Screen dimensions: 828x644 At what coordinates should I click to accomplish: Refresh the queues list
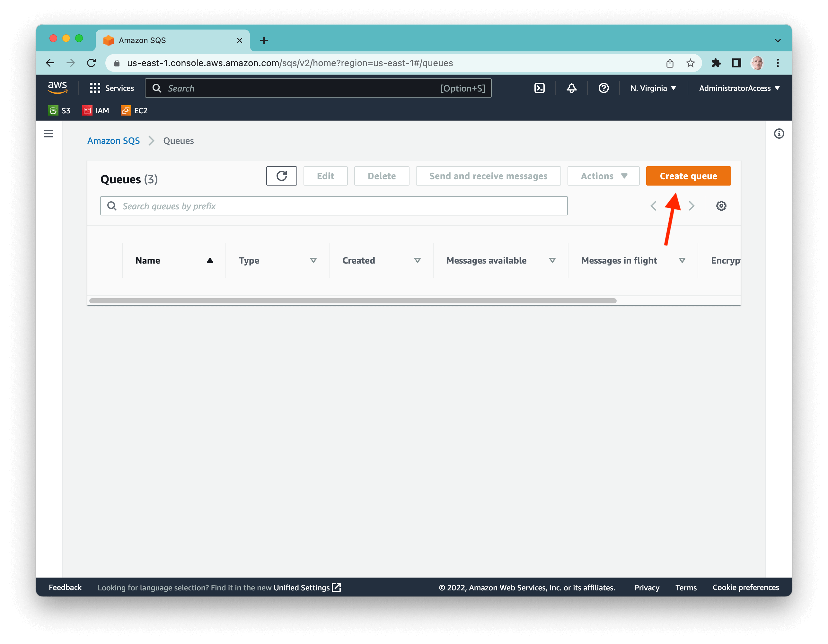(281, 176)
